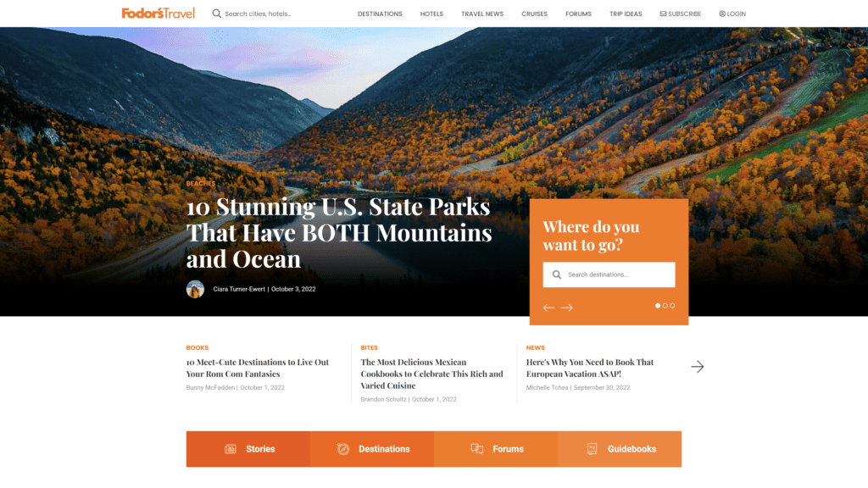
Task: Switch to the Stories tab
Action: click(x=248, y=449)
